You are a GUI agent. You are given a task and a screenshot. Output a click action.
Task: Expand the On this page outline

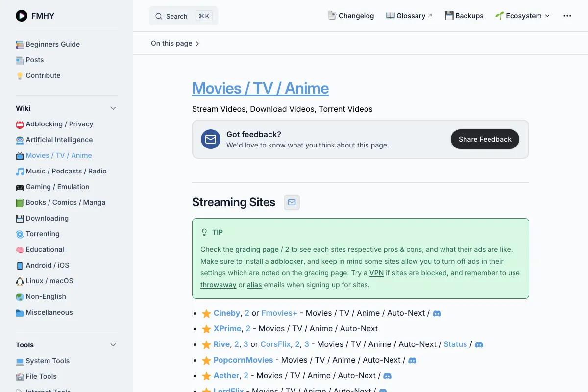[175, 43]
